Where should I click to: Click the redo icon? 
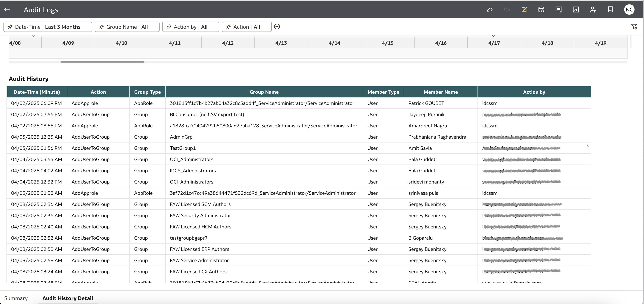[x=507, y=9]
